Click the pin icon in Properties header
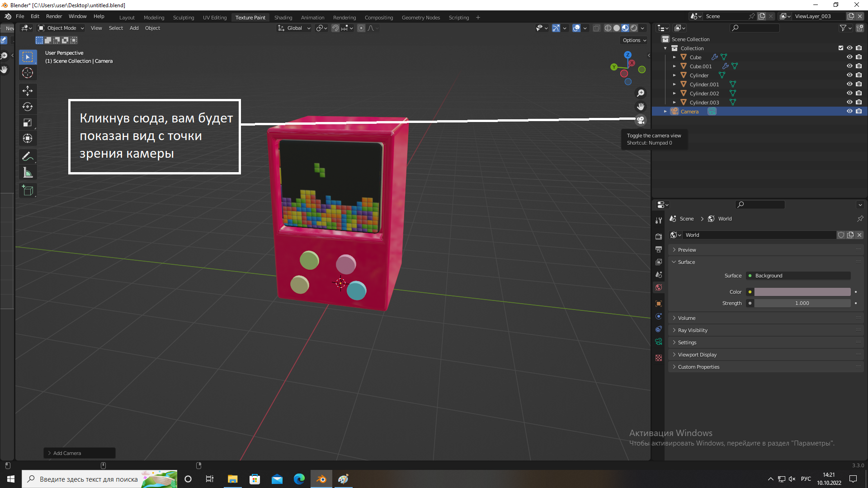868x488 pixels. [x=860, y=219]
